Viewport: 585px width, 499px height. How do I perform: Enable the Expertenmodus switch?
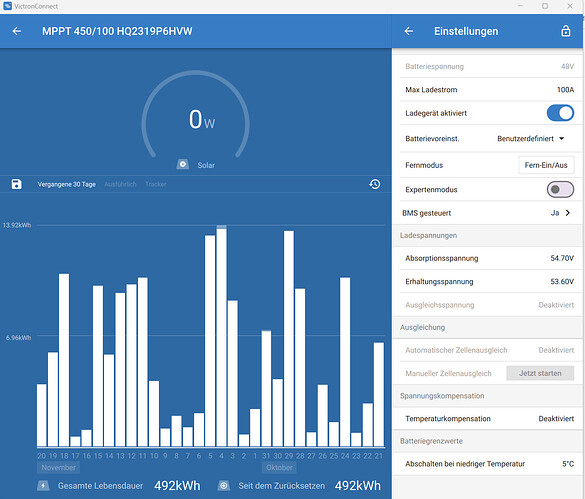[560, 189]
